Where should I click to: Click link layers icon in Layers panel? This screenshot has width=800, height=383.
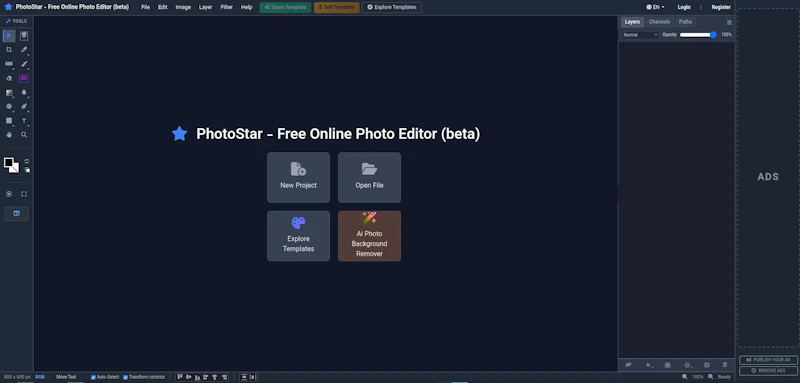coord(628,365)
